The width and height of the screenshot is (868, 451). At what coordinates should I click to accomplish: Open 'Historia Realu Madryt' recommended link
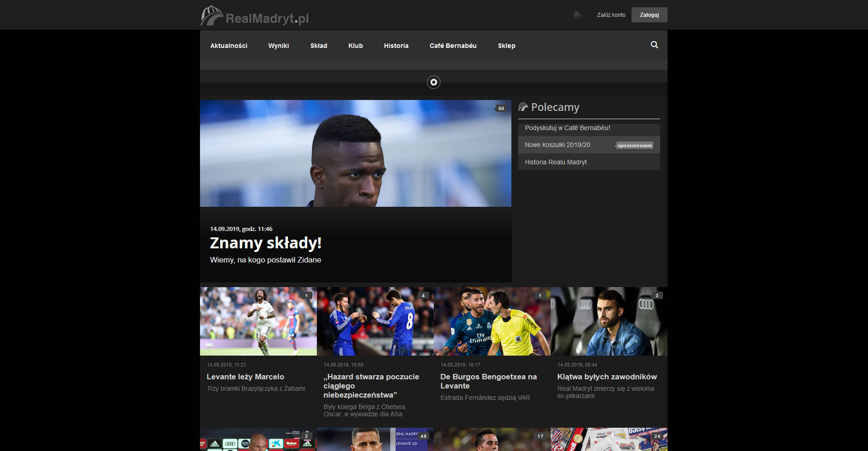(556, 162)
